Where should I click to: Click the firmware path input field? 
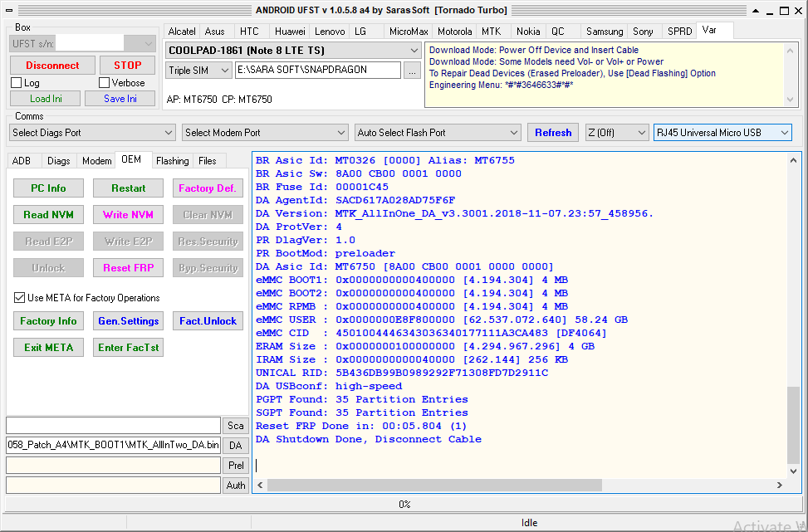(x=317, y=70)
